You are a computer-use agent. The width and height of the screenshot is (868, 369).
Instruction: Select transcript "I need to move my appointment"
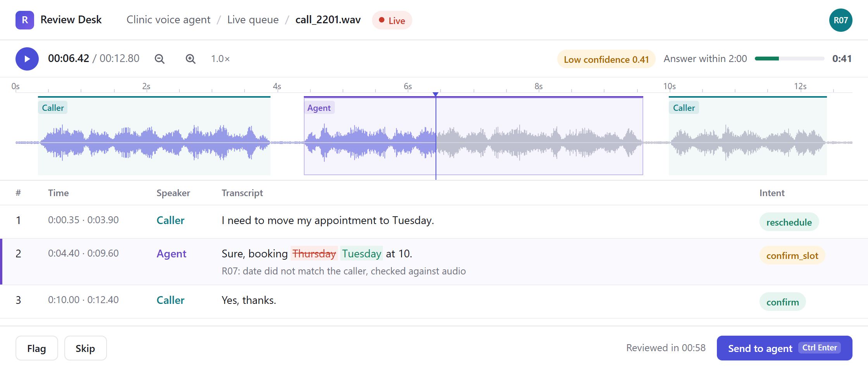point(299,220)
